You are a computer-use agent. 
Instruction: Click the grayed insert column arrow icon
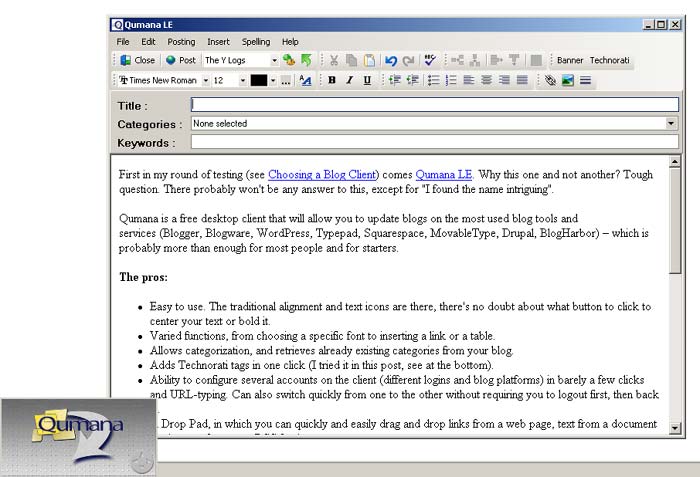pos(496,60)
